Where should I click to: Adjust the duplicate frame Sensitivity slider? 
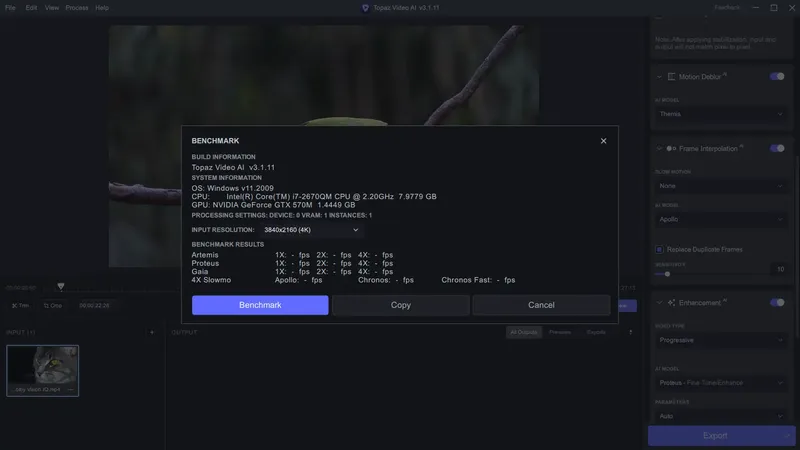667,274
